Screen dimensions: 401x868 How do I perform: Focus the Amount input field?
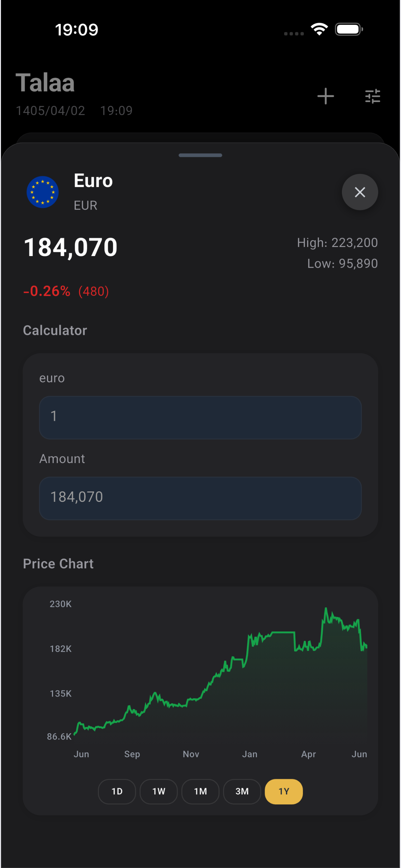tap(200, 498)
